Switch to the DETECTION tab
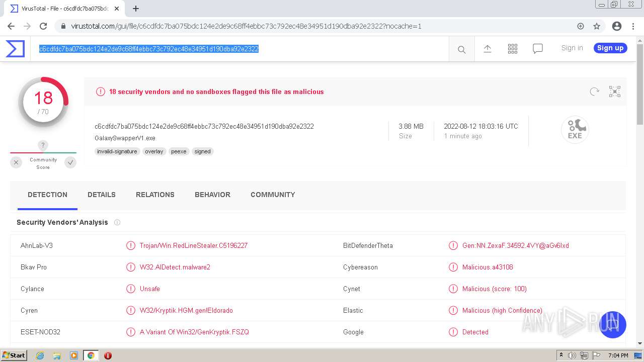 pos(47,195)
